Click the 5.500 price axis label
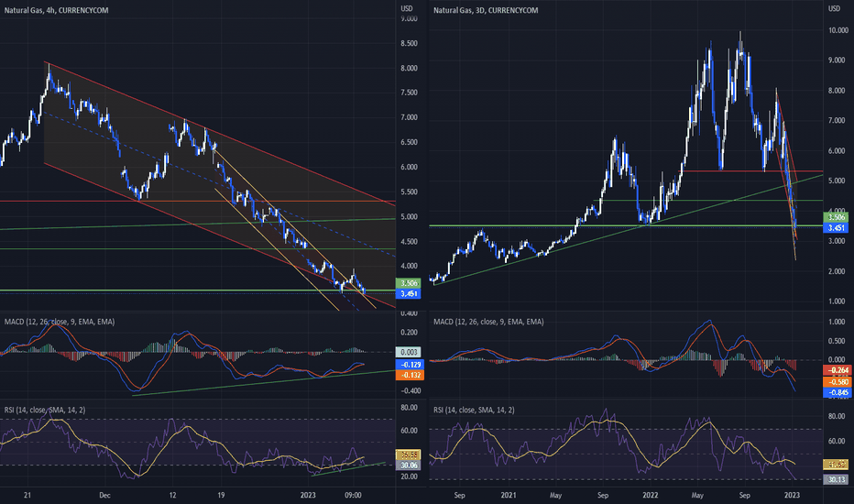The image size is (854, 504). point(409,192)
